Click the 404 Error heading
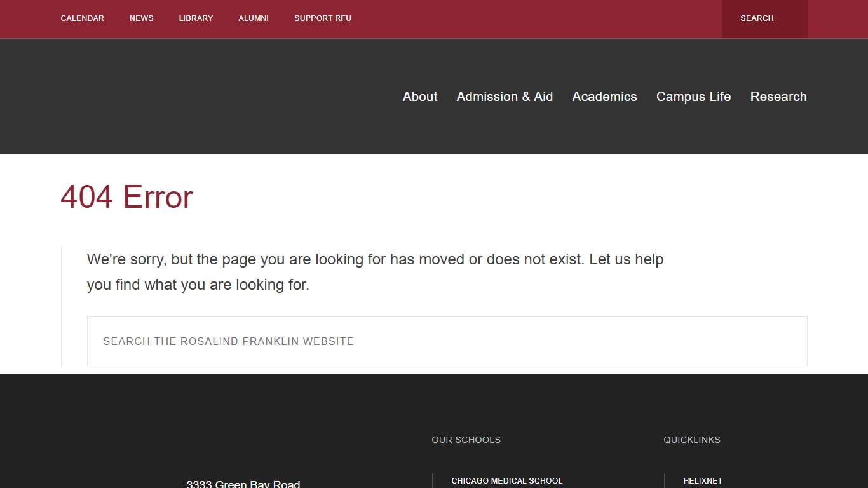 click(126, 197)
